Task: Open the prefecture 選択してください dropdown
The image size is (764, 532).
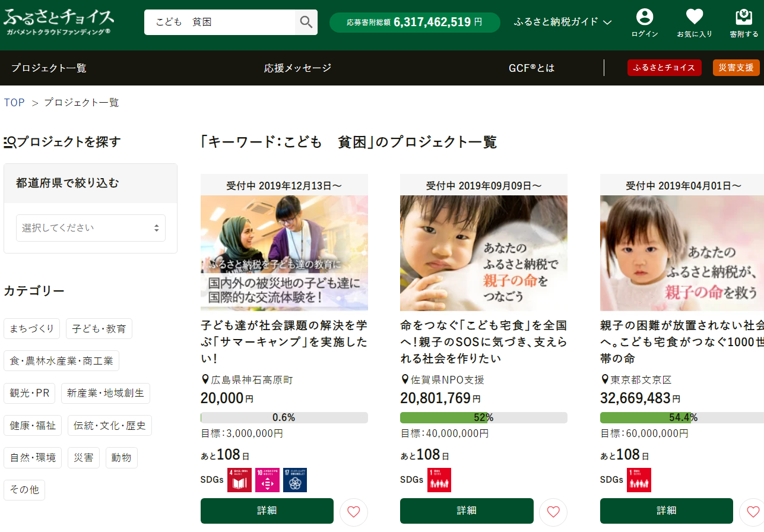Action: (x=90, y=228)
